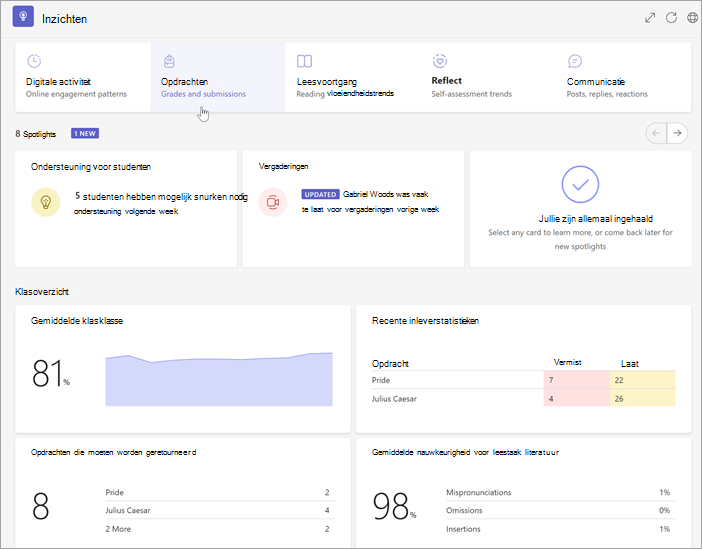Click the Inzichten lightbulb app icon
The width and height of the screenshot is (702, 549).
coord(23,17)
